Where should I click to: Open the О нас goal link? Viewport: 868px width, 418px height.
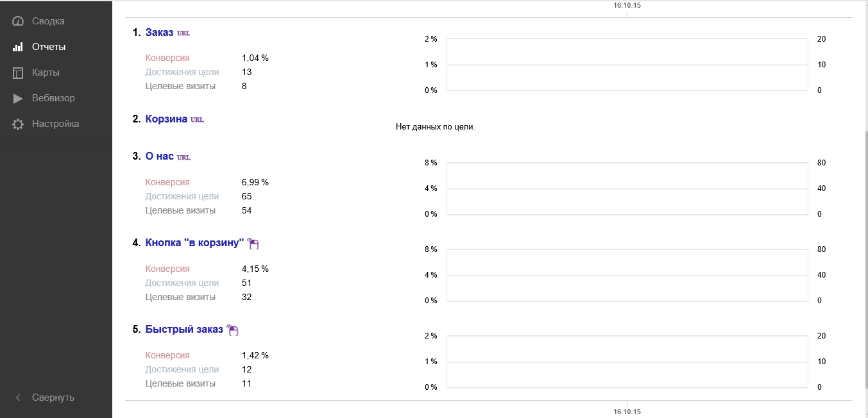(x=160, y=156)
